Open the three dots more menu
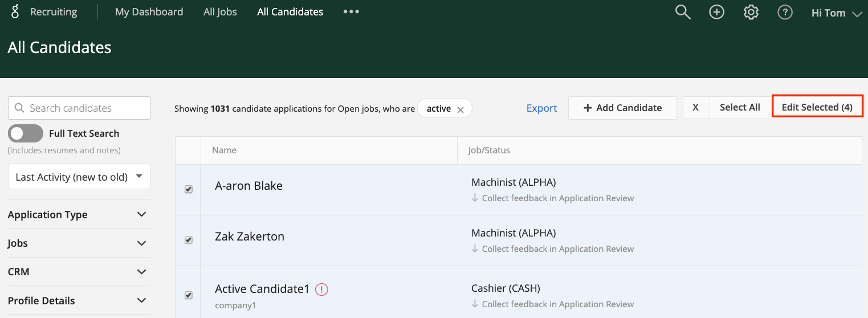868x318 pixels. [x=351, y=11]
